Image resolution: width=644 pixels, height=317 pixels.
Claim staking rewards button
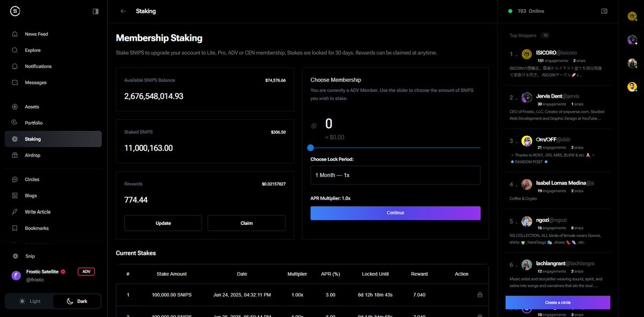pos(246,223)
